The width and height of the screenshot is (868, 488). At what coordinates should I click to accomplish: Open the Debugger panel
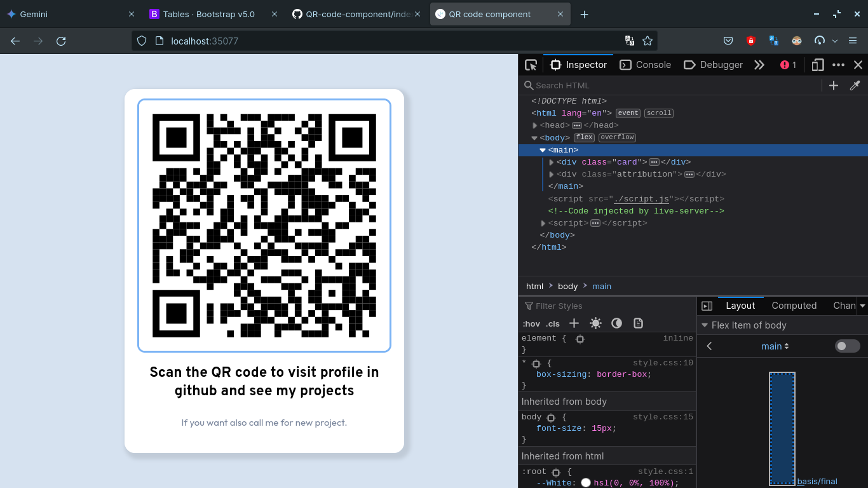click(x=713, y=65)
